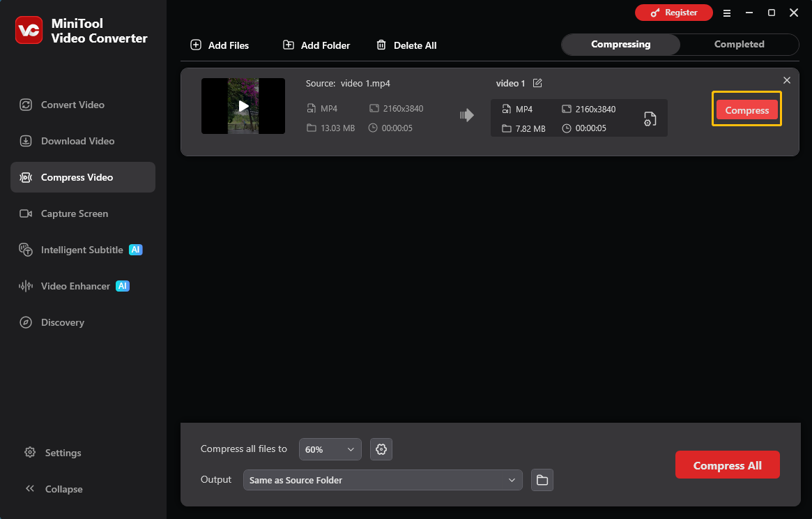Click the Compress All button

point(727,465)
